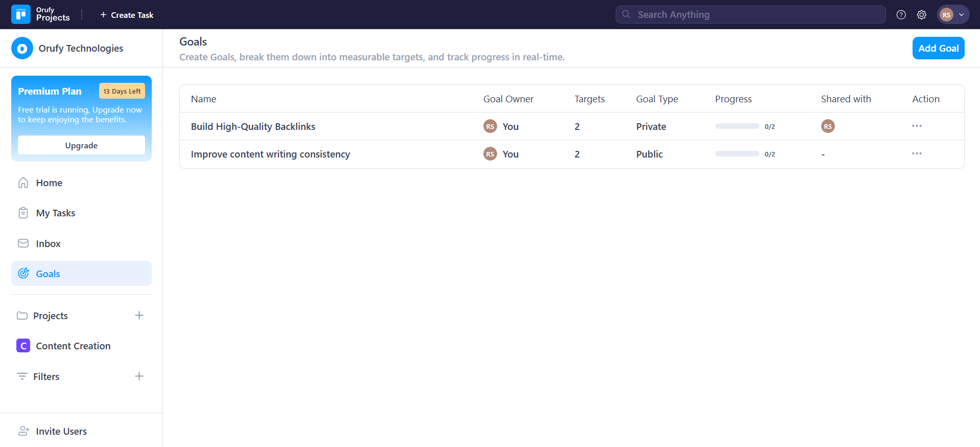Click the Orufy Technologies workspace icon

point(22,49)
